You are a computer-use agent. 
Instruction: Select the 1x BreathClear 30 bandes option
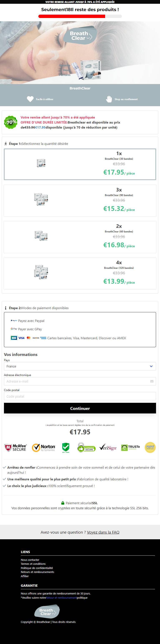click(80, 164)
